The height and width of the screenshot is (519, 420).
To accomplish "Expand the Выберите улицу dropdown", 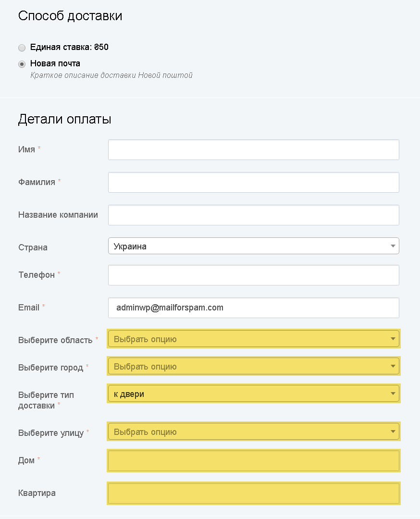I will pyautogui.click(x=254, y=431).
